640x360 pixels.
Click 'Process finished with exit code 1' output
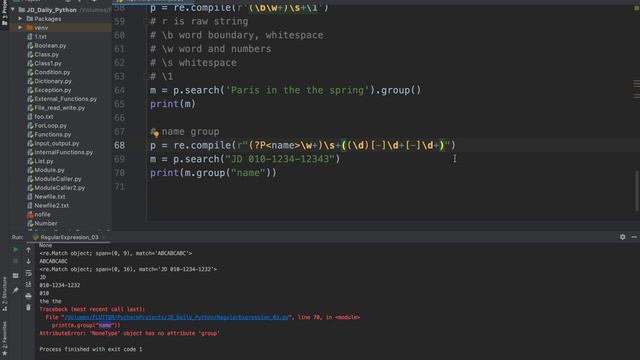click(x=91, y=349)
